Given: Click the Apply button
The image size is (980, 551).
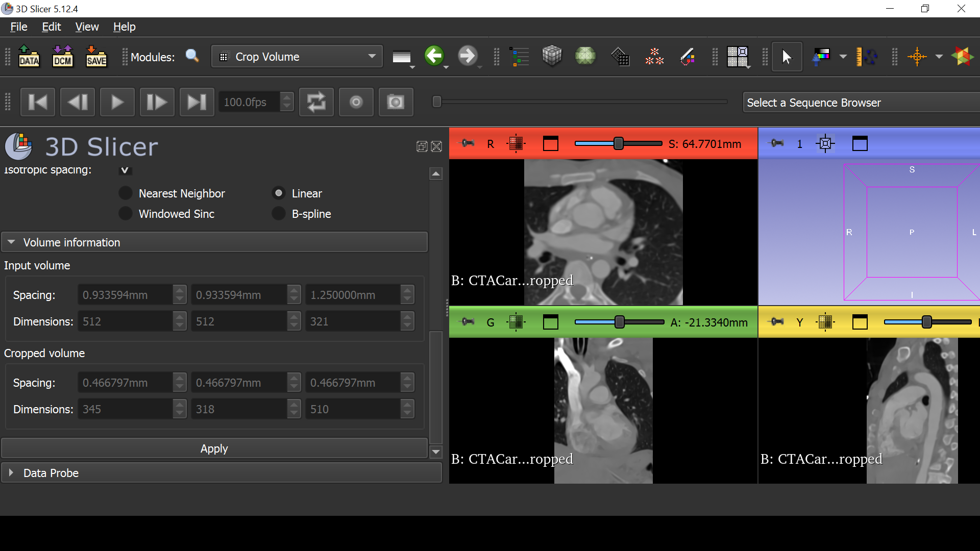Looking at the screenshot, I should pos(214,448).
